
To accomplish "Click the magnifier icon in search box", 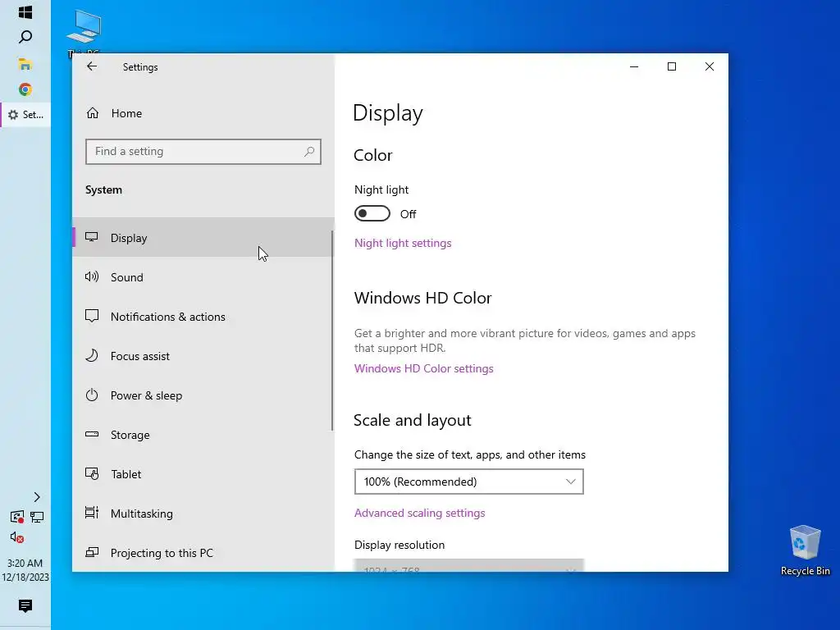I will [x=309, y=152].
